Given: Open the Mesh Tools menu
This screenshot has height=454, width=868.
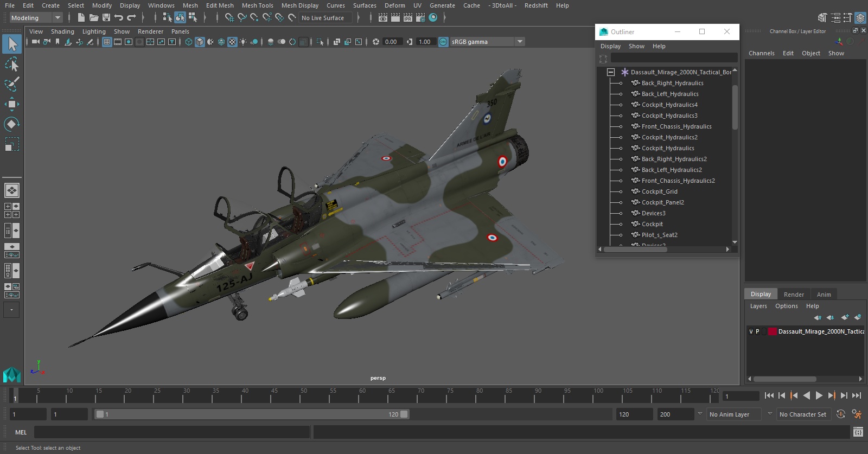Looking at the screenshot, I should (x=257, y=5).
